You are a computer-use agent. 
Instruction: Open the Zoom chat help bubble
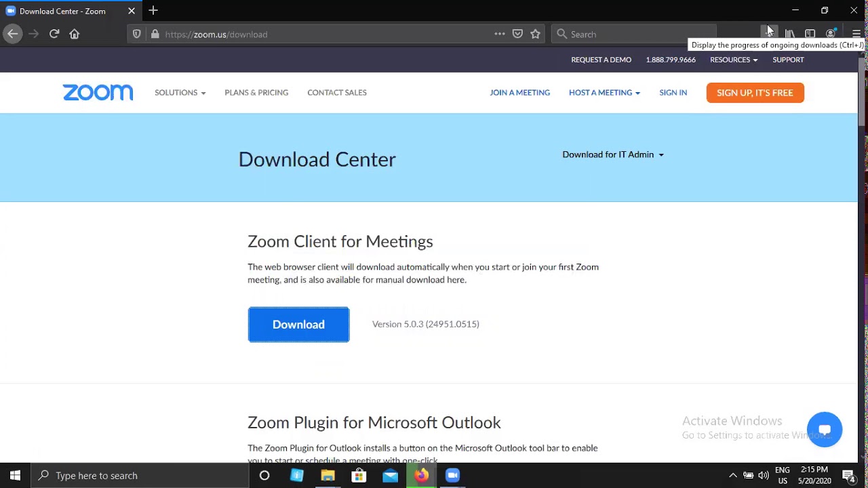[x=825, y=430]
